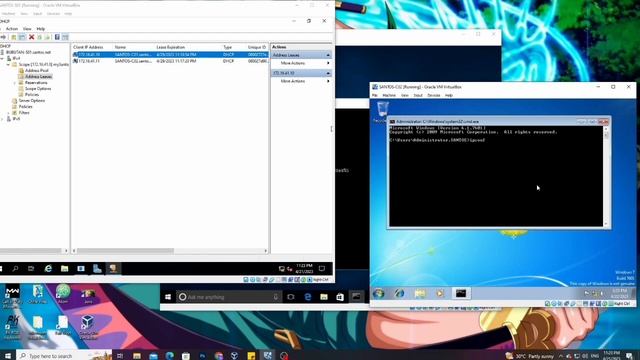Open Internet Explorer on server VM taskbar

coord(48,268)
